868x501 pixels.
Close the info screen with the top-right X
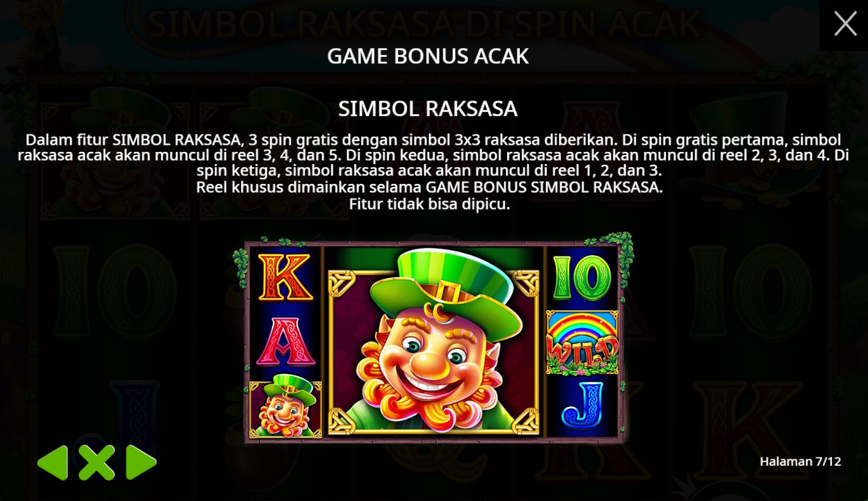tap(845, 24)
